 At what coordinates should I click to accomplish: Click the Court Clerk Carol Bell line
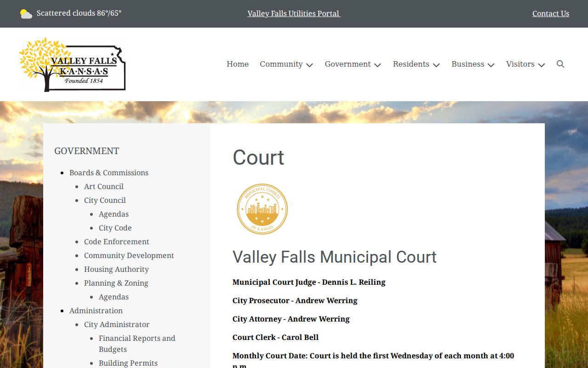[276, 337]
